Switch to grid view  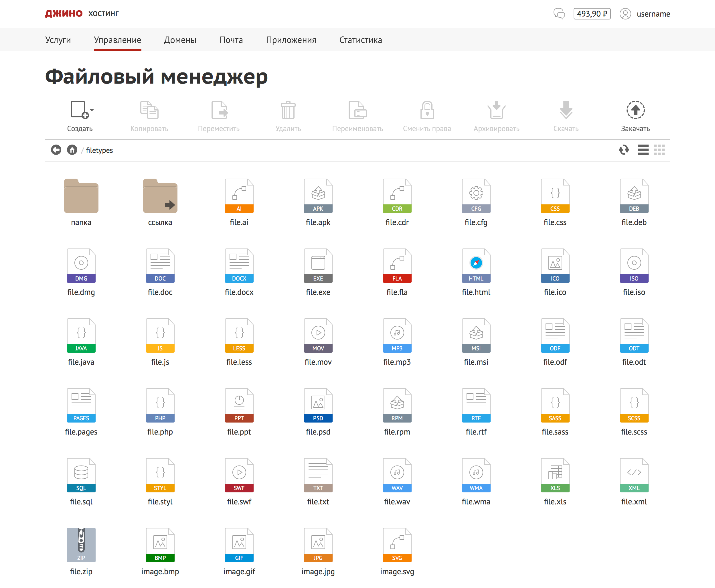pyautogui.click(x=659, y=150)
